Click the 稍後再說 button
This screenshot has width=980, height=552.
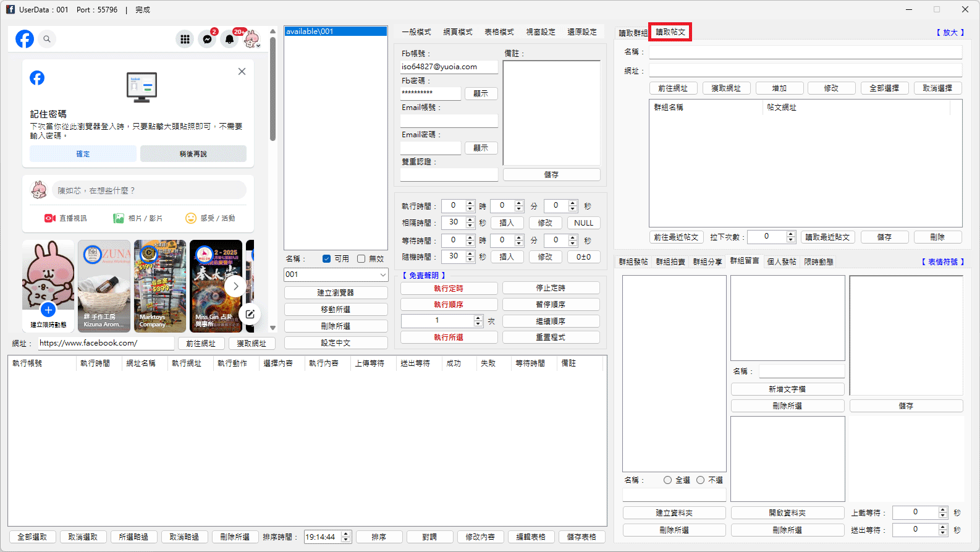click(193, 154)
